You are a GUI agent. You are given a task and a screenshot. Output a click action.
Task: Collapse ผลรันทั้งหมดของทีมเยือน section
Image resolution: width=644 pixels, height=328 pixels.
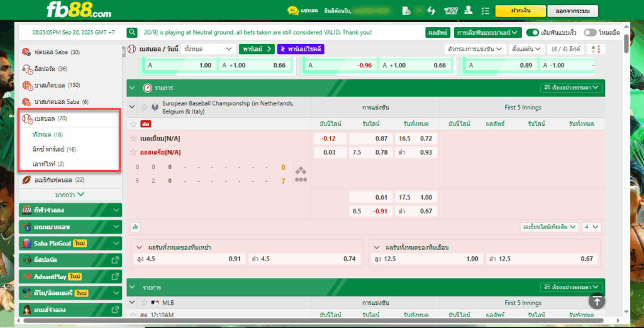tap(377, 247)
